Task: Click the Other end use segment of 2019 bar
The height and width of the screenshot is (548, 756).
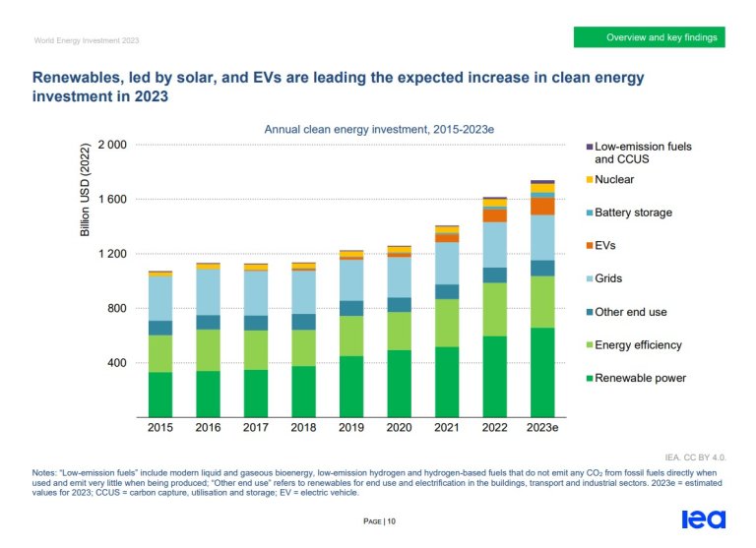Action: [x=351, y=309]
